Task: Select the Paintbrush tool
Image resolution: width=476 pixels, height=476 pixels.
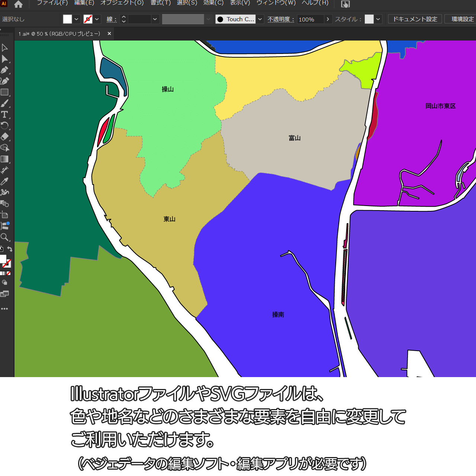Action: pyautogui.click(x=4, y=103)
